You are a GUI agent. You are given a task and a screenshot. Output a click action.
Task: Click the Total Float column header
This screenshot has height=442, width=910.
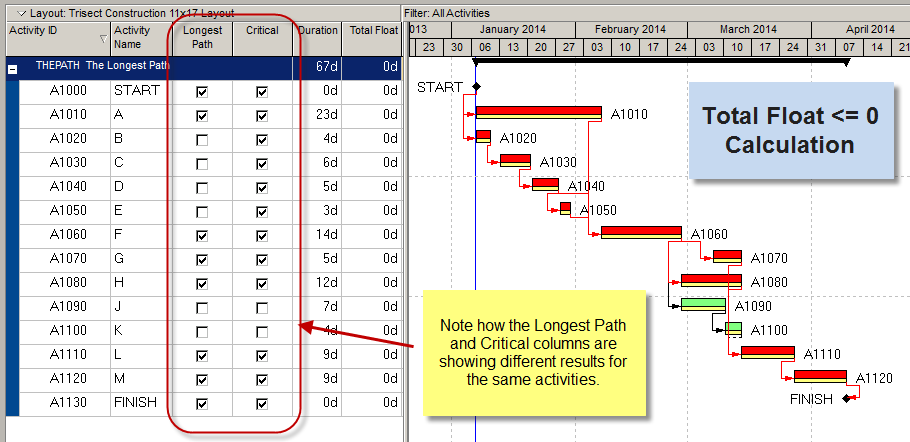[371, 31]
